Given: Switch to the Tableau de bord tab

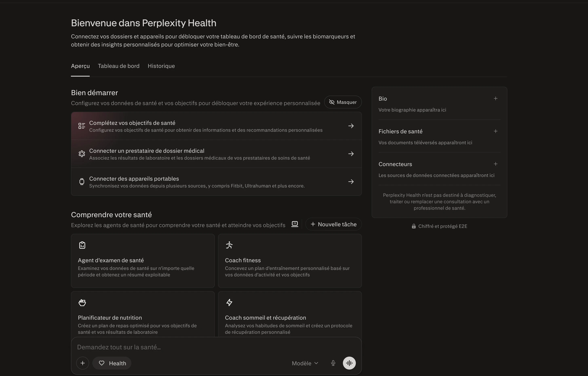Looking at the screenshot, I should point(119,66).
